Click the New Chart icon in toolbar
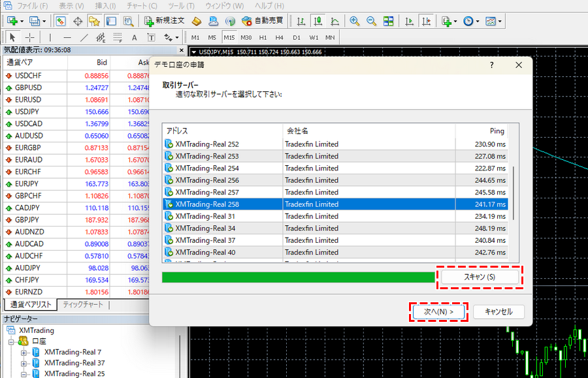Viewport: 588px width, 378px height. (12, 21)
